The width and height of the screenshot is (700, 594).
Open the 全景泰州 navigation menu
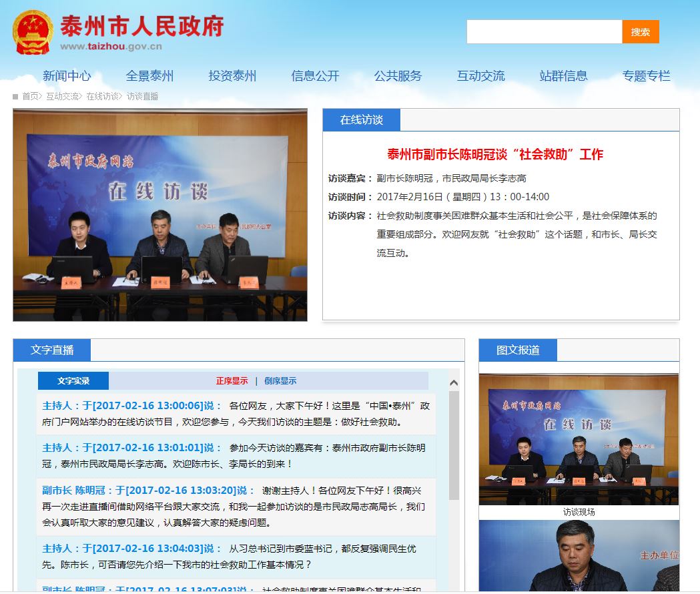(x=150, y=75)
